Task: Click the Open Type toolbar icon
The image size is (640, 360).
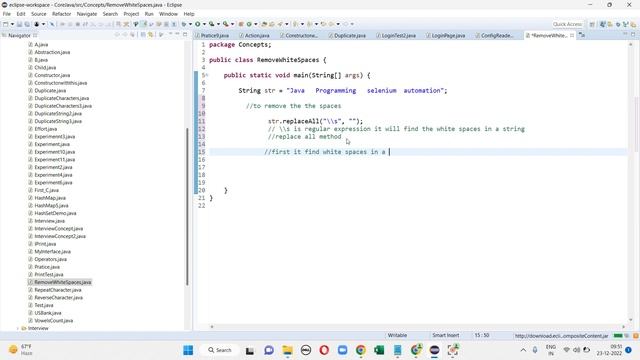Action: (x=264, y=24)
